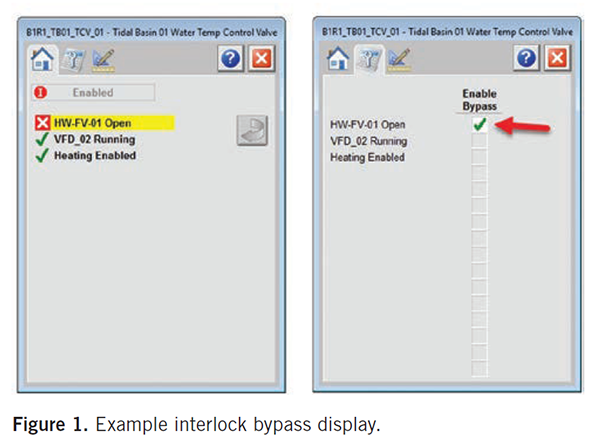Image resolution: width=600 pixels, height=441 pixels.
Task: Enable bypass checkbox for Heating Enabled
Action: (x=479, y=157)
